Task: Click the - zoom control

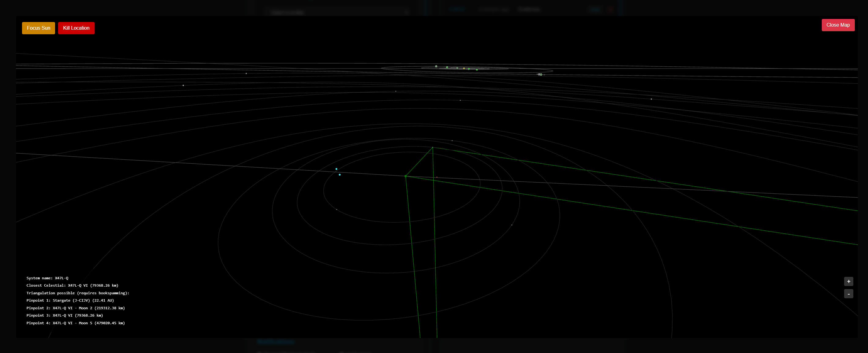Action: 848,294
